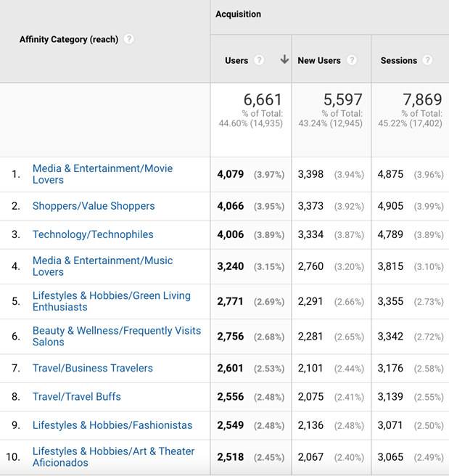449x476 pixels.
Task: Open Green Living Enthusiasts category
Action: tap(111, 301)
